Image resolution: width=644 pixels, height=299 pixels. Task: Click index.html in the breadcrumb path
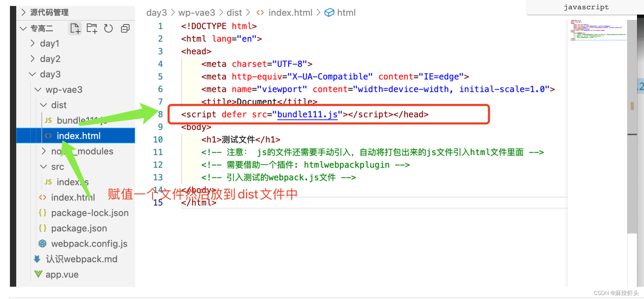coord(290,13)
